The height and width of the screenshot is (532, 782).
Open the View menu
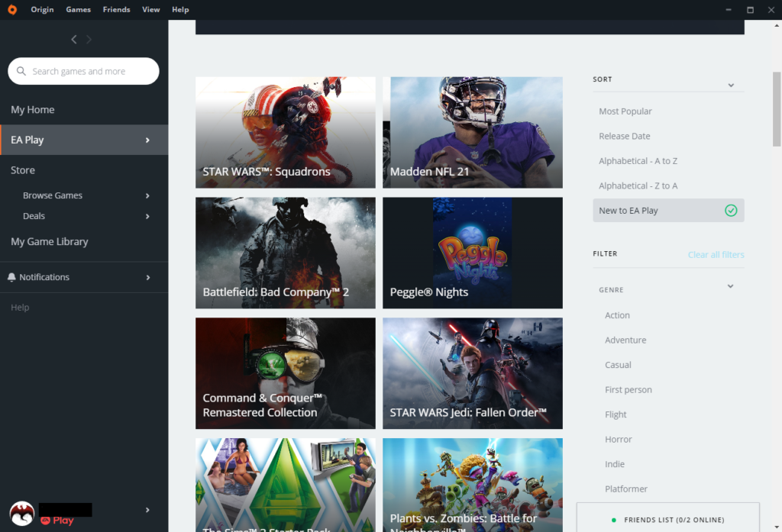coord(151,9)
